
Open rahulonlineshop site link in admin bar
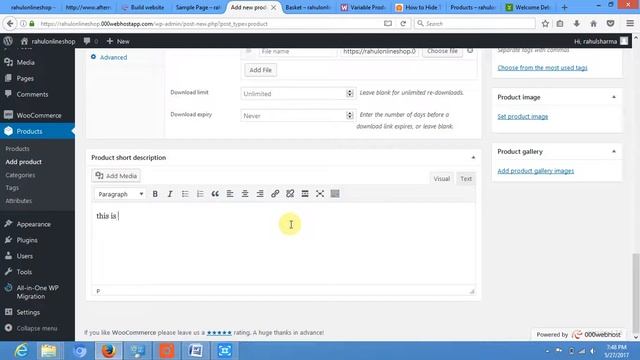coord(48,41)
